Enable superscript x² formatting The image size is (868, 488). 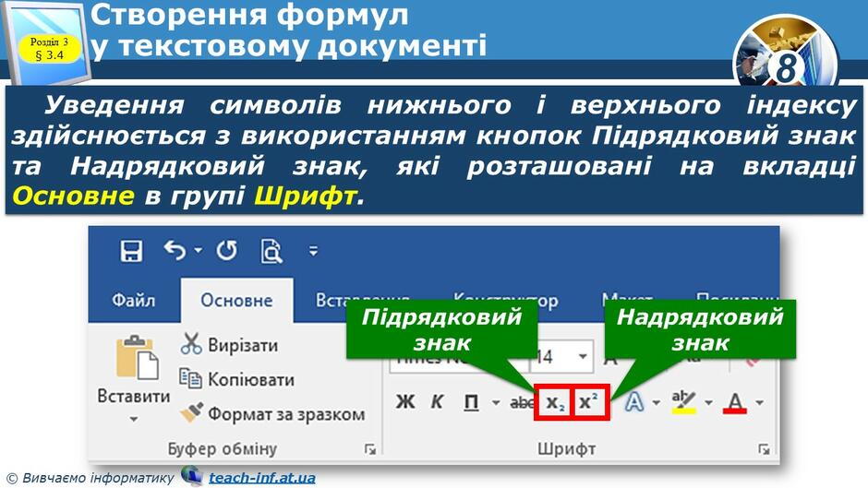point(590,402)
